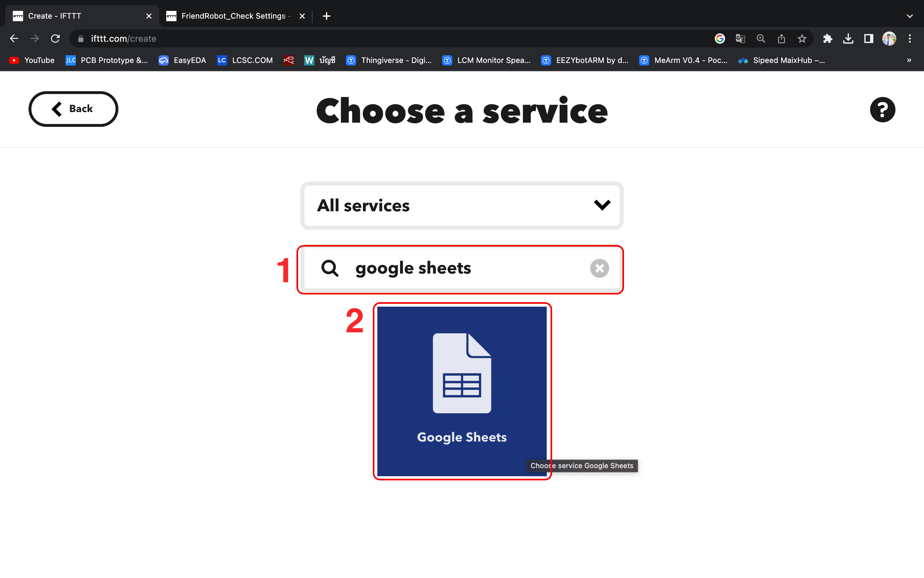
Task: Open the PCB Prototype bookmark
Action: 107,60
